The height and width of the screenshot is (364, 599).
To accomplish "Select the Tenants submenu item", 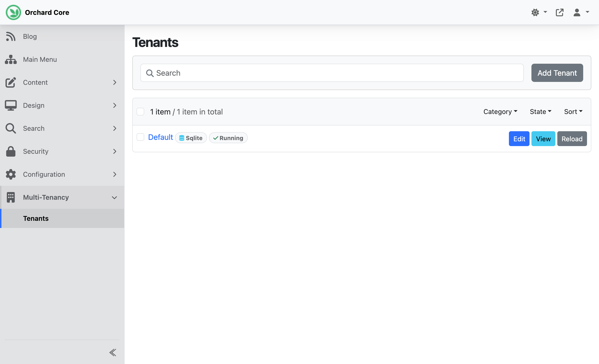I will pyautogui.click(x=62, y=218).
